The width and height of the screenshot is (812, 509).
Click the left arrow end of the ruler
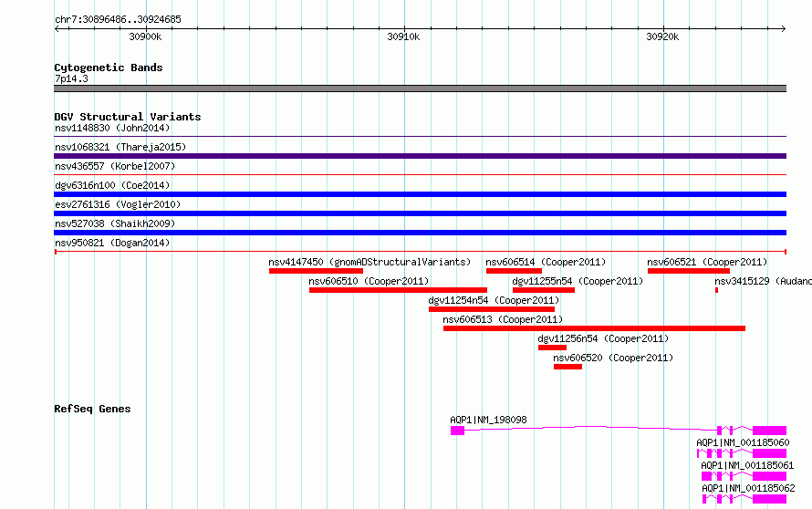click(57, 29)
